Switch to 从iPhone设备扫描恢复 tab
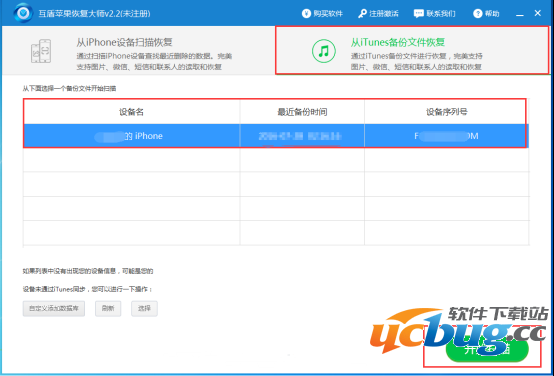 (138, 50)
